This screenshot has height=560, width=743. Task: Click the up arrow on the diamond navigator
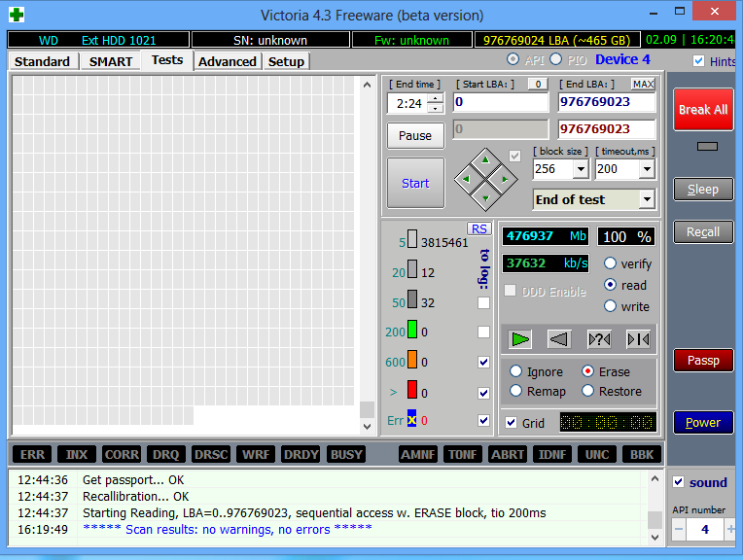[485, 160]
